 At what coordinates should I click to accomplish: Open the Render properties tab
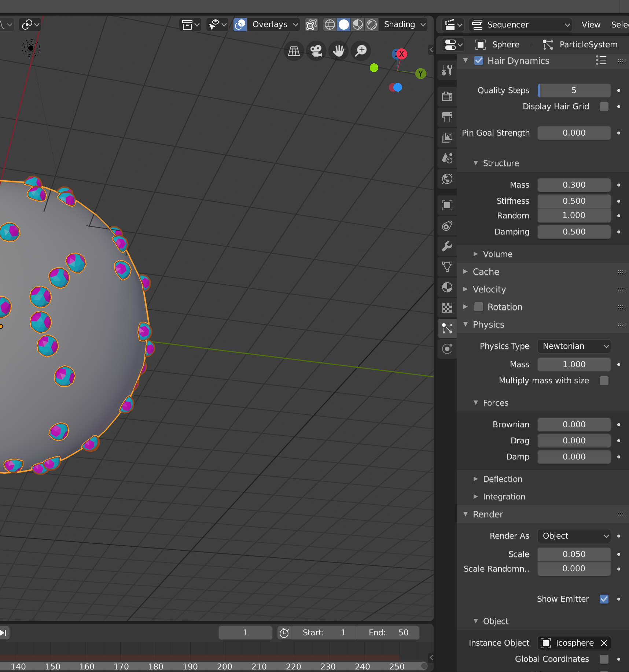[447, 96]
